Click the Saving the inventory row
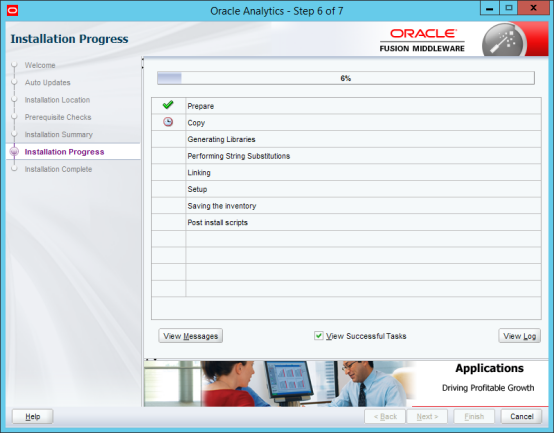554x433 pixels. pyautogui.click(x=346, y=206)
